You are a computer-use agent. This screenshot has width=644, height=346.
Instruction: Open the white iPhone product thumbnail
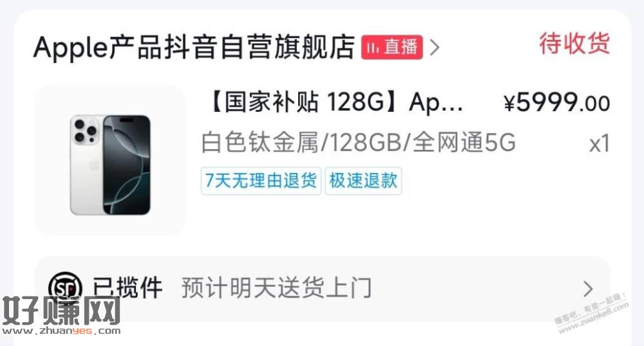[x=111, y=160]
